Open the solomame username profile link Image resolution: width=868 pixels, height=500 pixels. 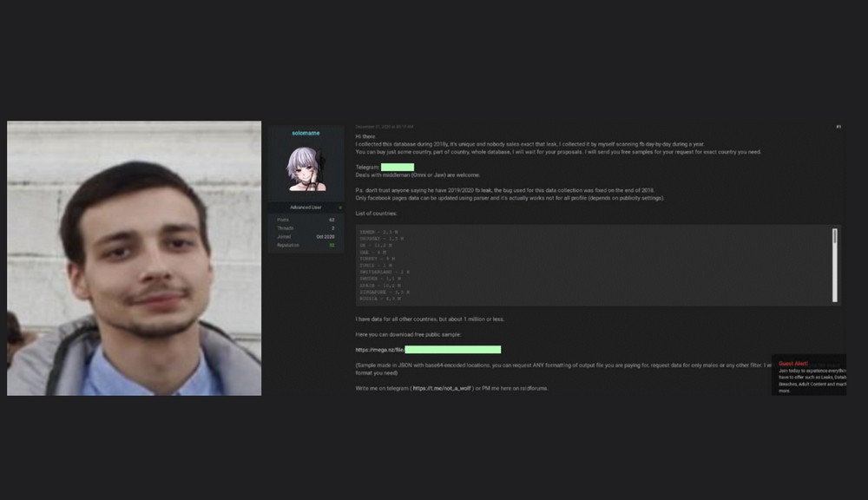(306, 133)
